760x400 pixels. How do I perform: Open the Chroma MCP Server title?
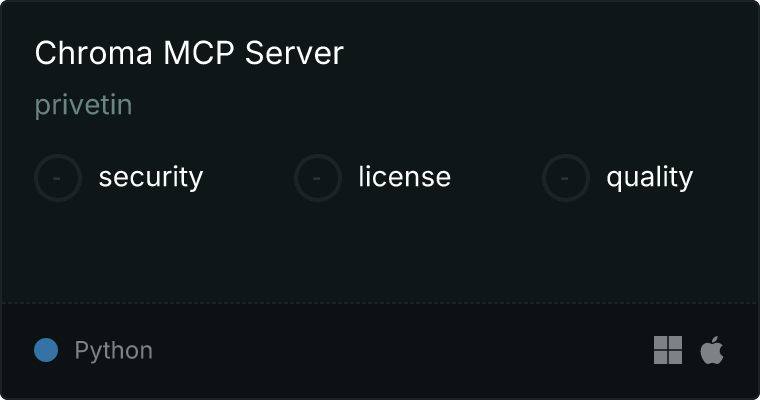pyautogui.click(x=189, y=53)
